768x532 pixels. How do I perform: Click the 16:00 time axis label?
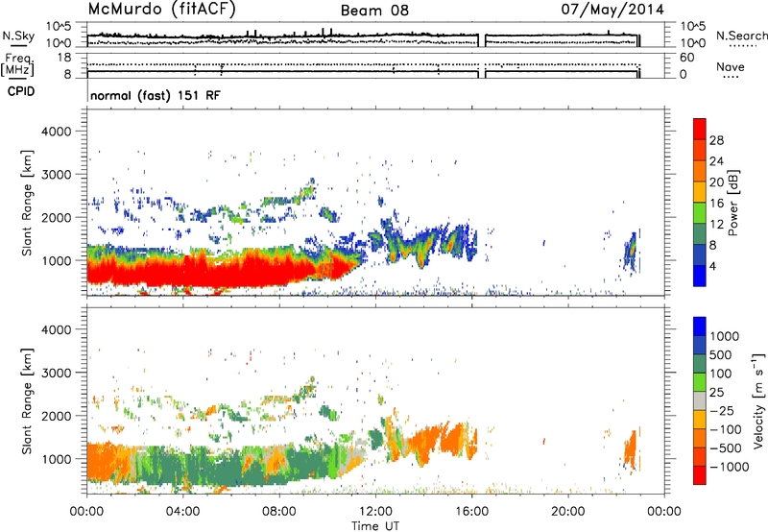471,512
